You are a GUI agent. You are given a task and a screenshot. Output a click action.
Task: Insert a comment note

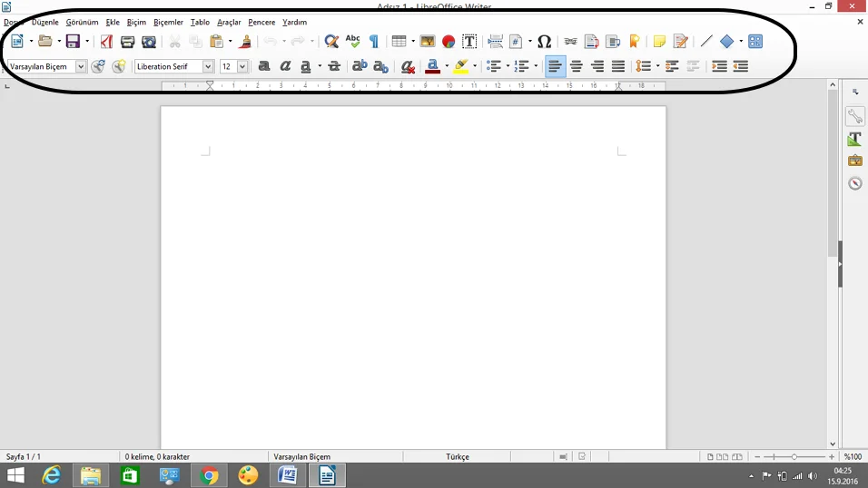659,42
